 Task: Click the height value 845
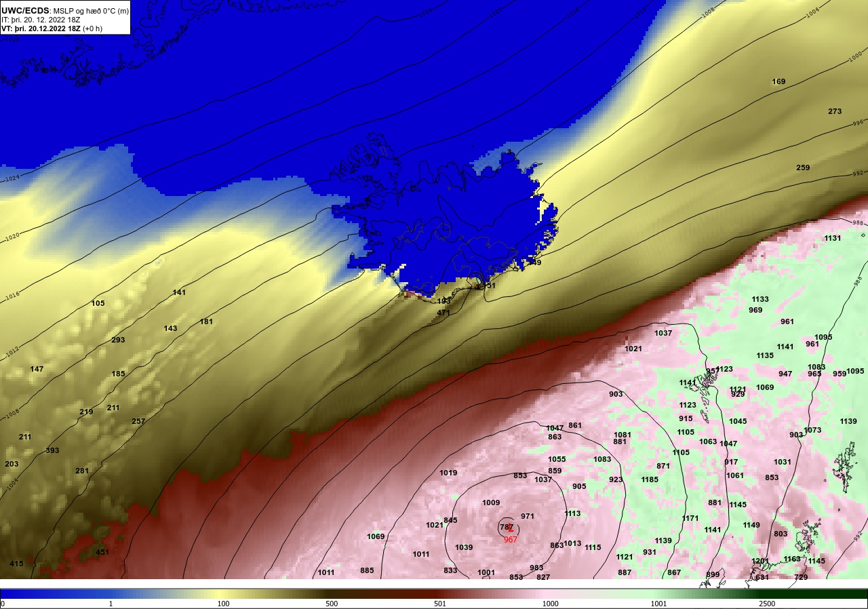pos(450,520)
